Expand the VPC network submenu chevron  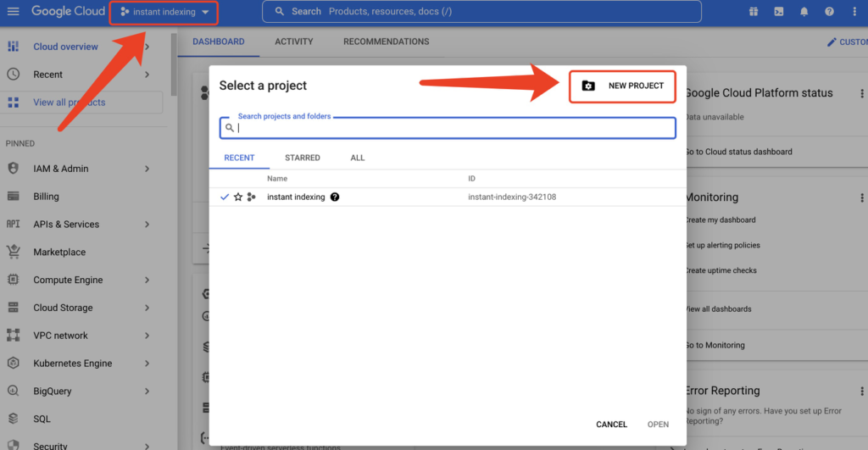click(x=147, y=336)
